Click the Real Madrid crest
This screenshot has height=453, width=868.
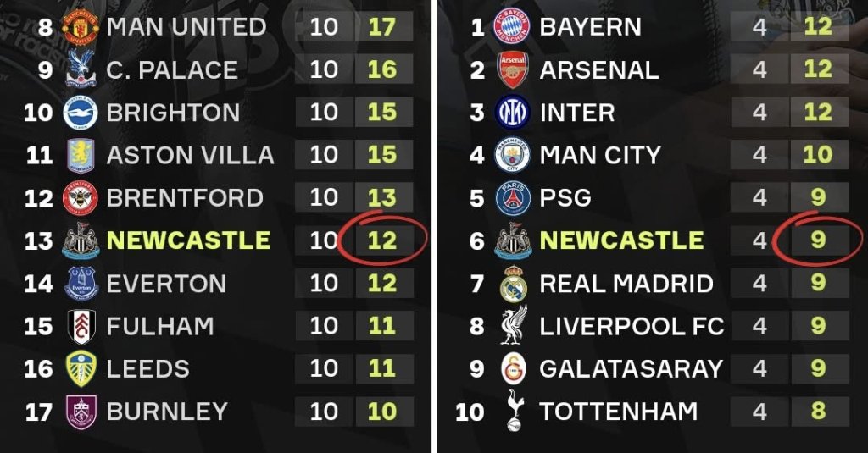512,284
